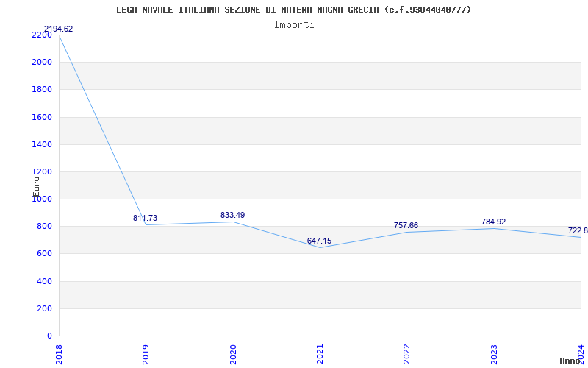This screenshot has width=588, height=368.
Task: Click the Anno axis title
Action: pyautogui.click(x=570, y=361)
